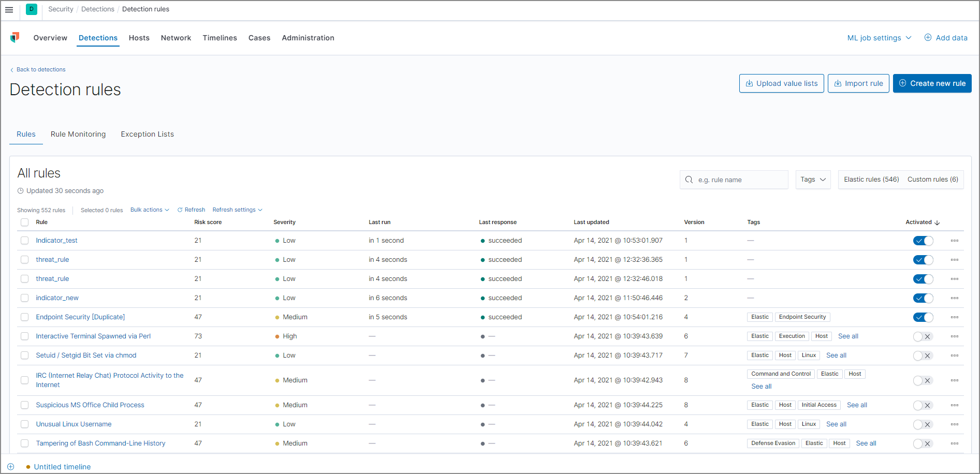
Task: Click the D space avatar icon
Action: coord(32,9)
